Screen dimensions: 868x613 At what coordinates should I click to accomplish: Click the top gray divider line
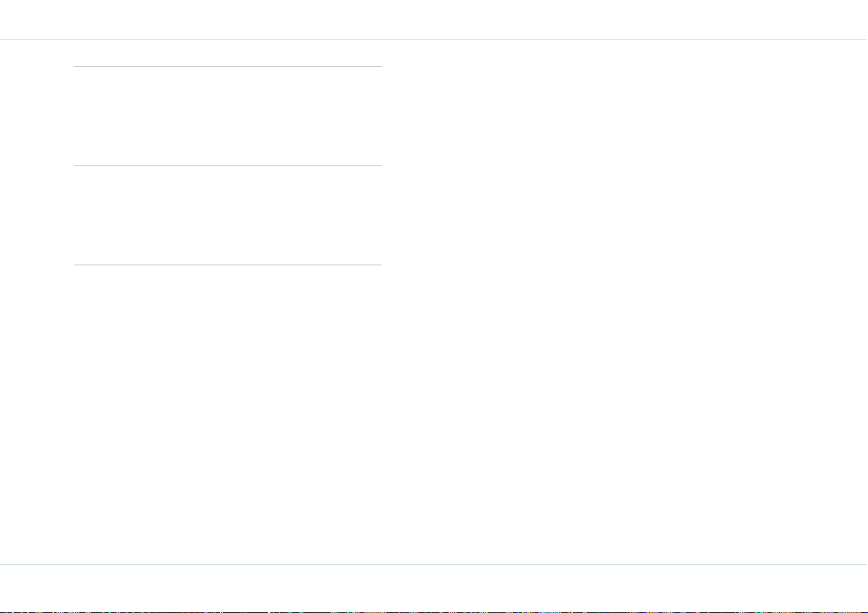[x=227, y=66]
